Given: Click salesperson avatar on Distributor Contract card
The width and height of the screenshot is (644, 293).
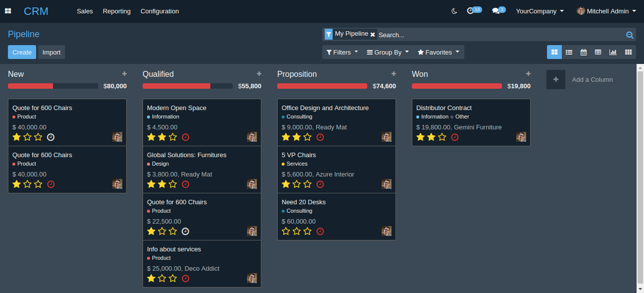Looking at the screenshot, I should point(521,137).
